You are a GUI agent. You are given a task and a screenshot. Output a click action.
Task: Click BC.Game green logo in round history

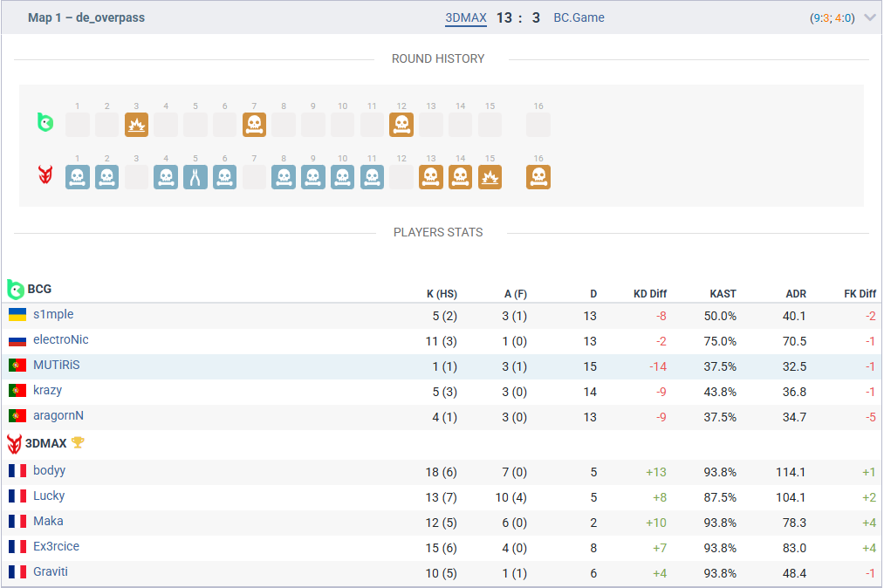coord(45,122)
